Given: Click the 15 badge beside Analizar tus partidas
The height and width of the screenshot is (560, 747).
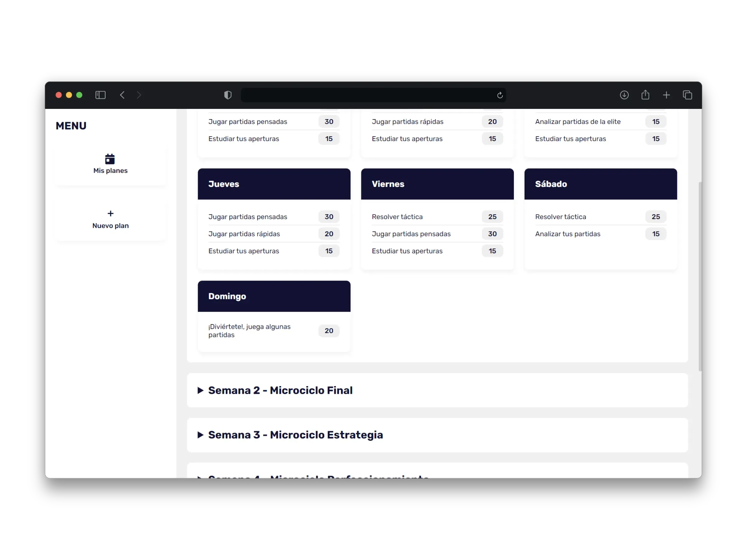Looking at the screenshot, I should [656, 234].
